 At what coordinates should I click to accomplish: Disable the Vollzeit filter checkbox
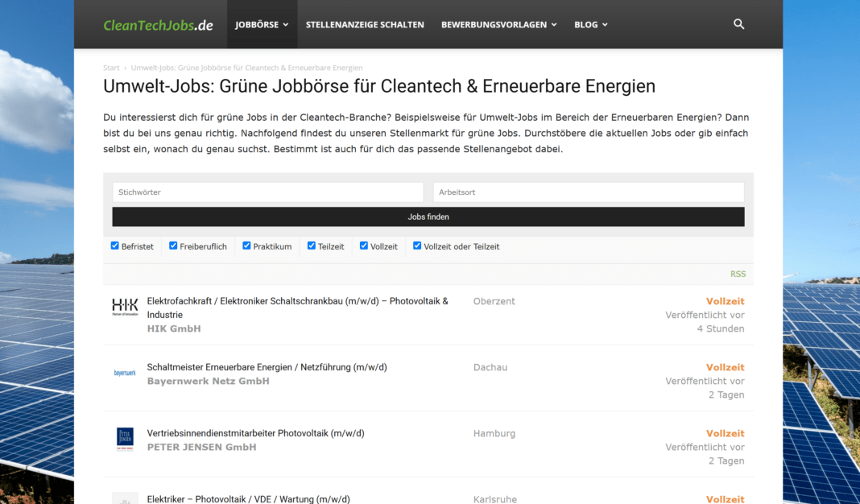[x=364, y=246]
